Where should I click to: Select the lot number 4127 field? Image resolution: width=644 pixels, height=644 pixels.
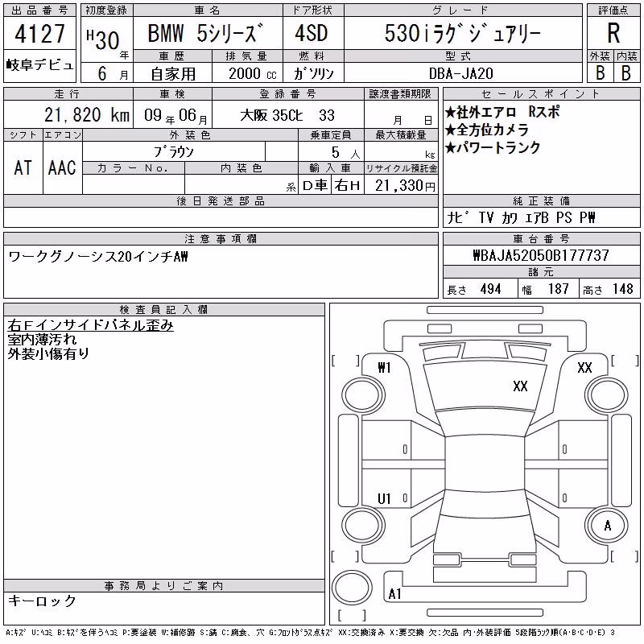[x=39, y=33]
